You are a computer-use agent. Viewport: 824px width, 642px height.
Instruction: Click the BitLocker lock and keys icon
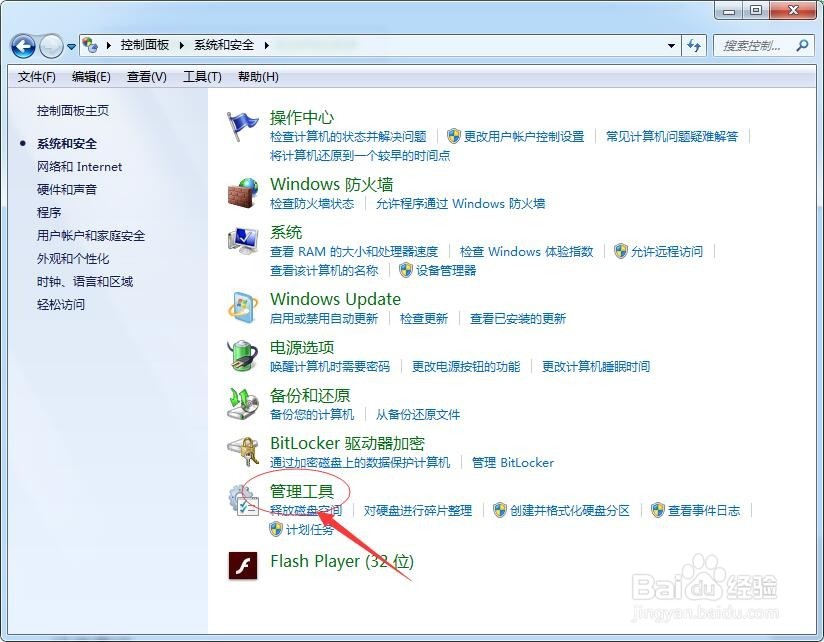click(242, 452)
